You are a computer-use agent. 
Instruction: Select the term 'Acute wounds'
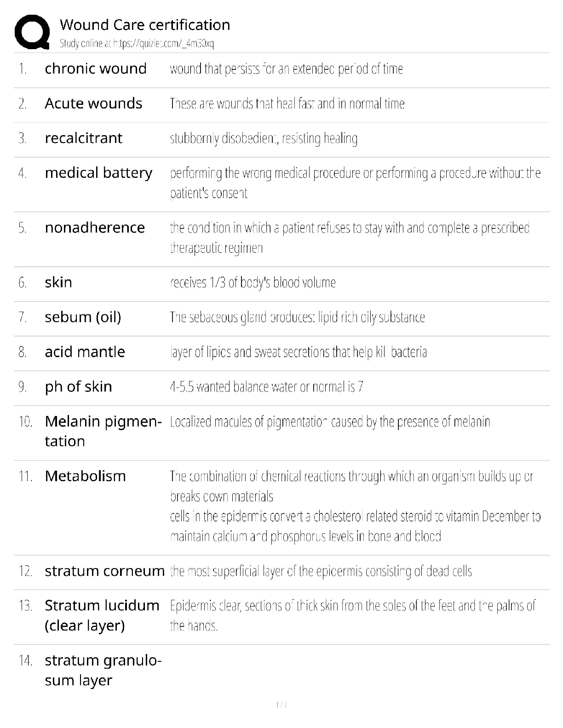[x=93, y=103]
